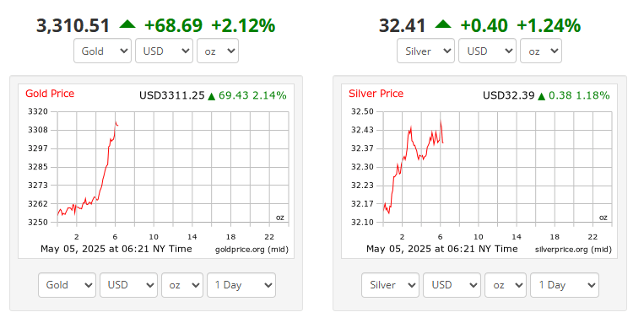Viewport: 644px width, 323px height.
Task: Click the green up arrow beside 3,310.51
Action: [x=127, y=24]
